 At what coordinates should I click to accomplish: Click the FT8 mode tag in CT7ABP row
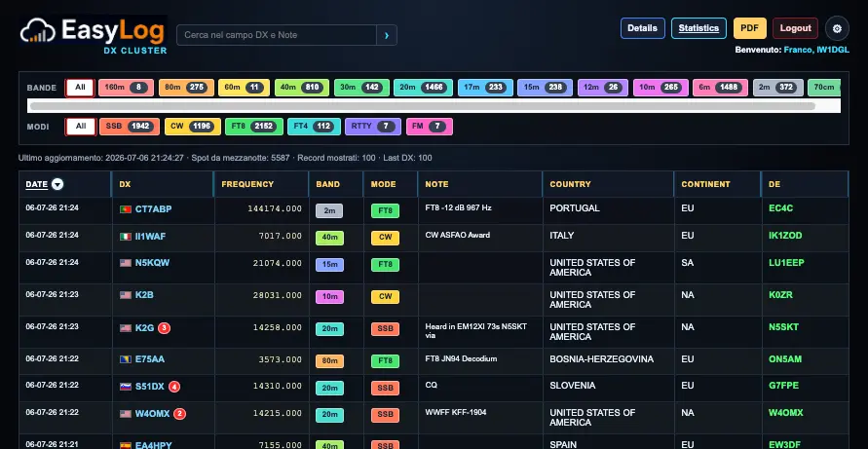385,211
